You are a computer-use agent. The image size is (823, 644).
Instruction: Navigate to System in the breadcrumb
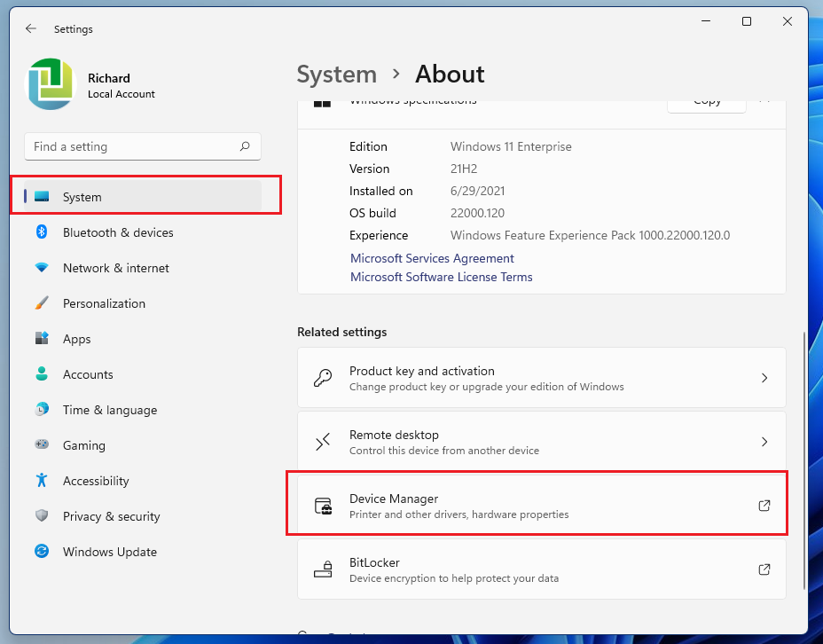336,75
